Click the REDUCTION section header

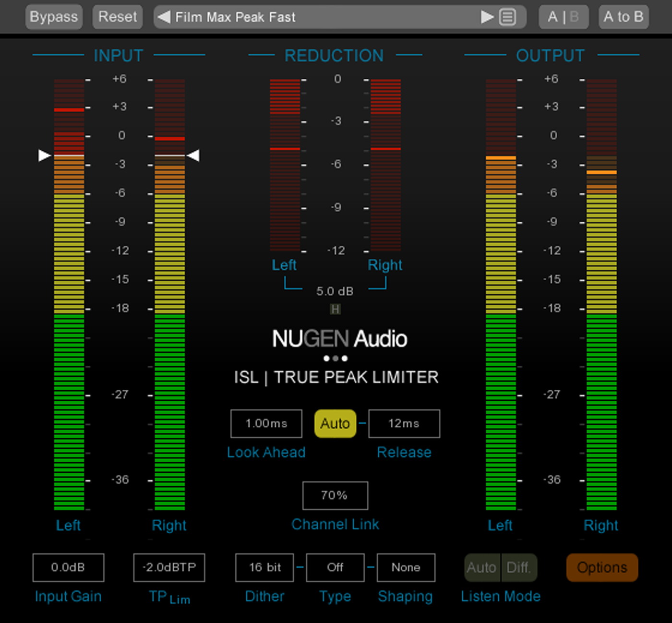pos(334,56)
